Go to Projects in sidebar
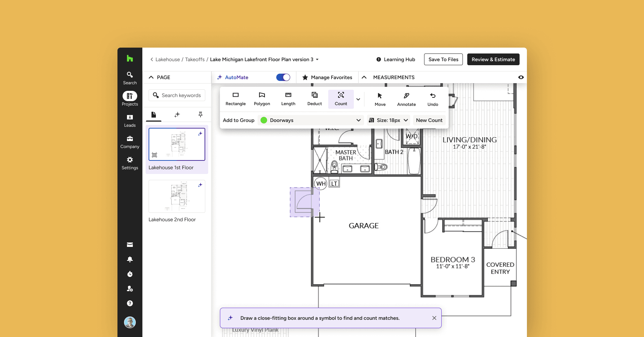 tap(130, 99)
